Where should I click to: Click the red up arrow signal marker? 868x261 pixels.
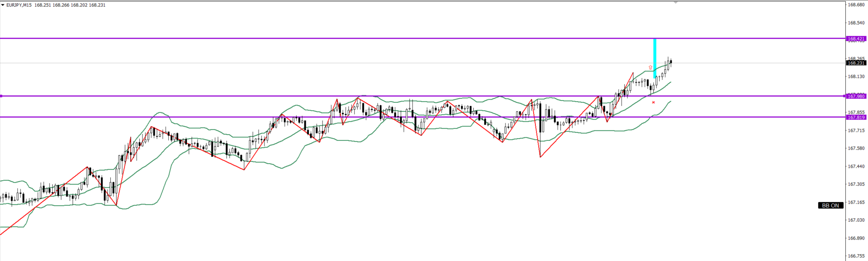click(651, 68)
